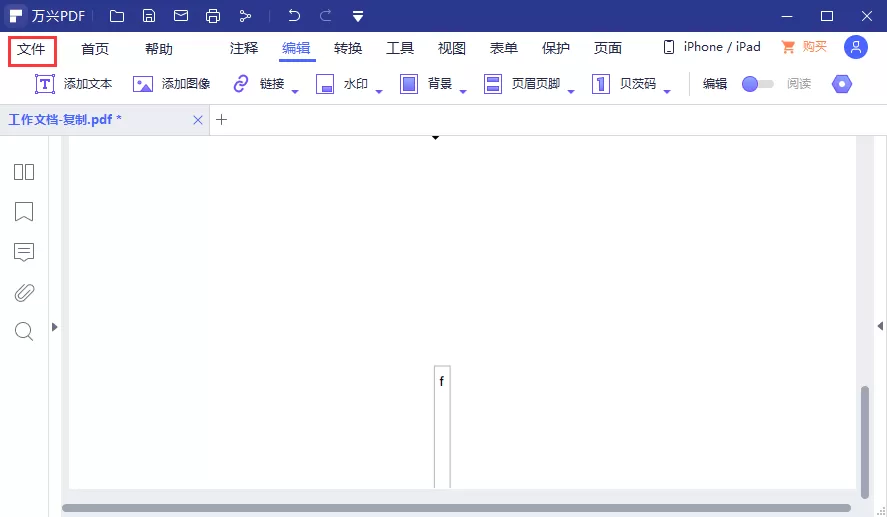This screenshot has width=887, height=517.
Task: Click the 编辑 mode label beside the switch
Action: (x=715, y=84)
